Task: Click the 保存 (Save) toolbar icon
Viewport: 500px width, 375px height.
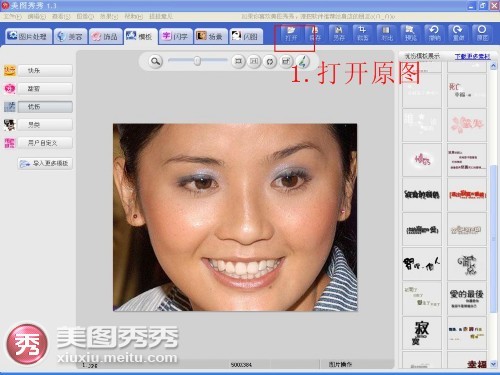Action: click(315, 34)
